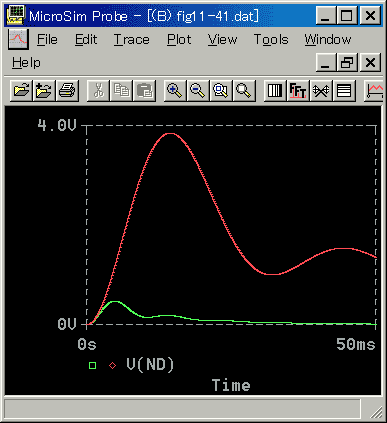Click the 0s X-axis label
Screen dimensions: 387x423
pos(87,344)
